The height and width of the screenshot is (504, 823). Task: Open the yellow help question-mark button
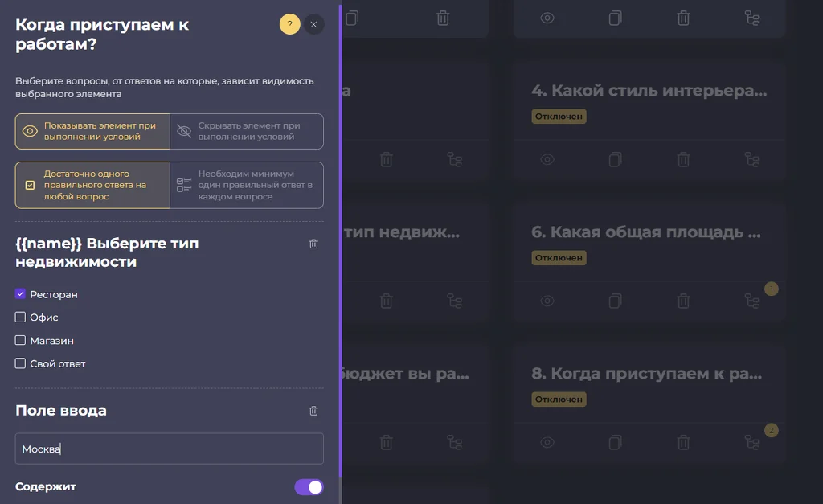point(289,24)
